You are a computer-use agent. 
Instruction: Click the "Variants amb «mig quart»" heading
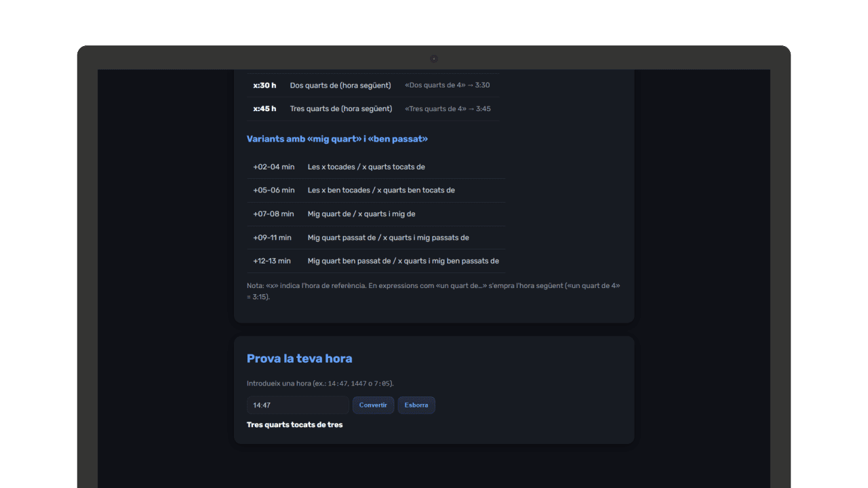point(337,139)
